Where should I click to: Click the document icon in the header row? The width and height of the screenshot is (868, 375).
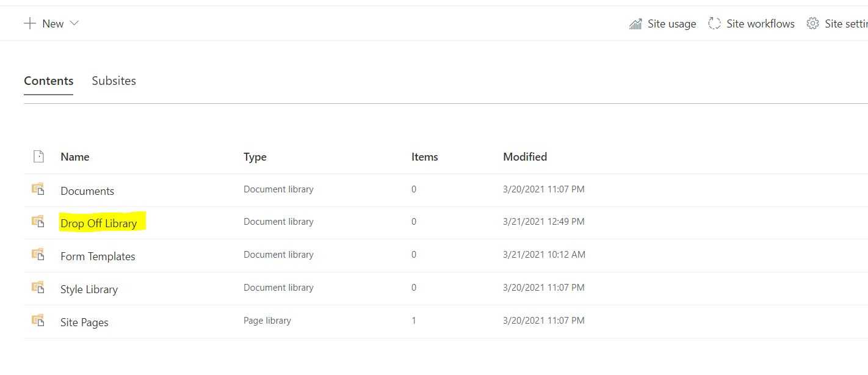[x=38, y=156]
